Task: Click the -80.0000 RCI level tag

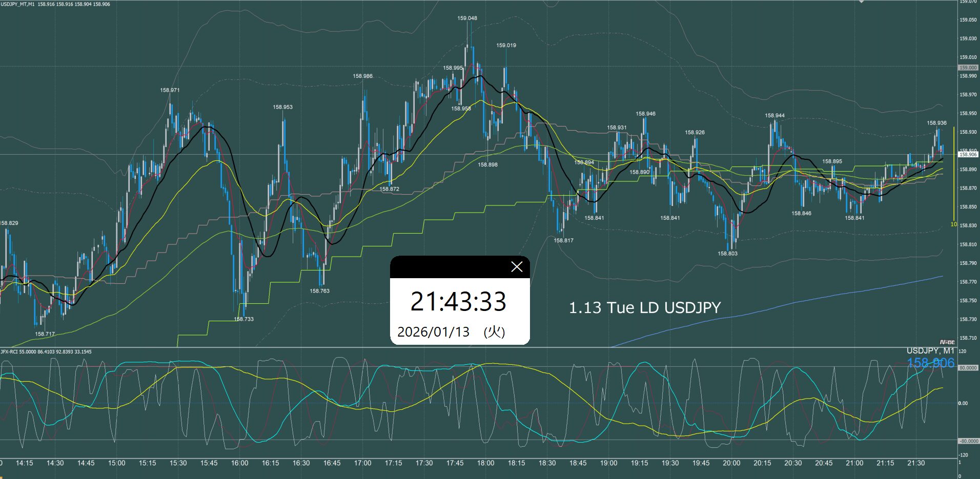Action: click(968, 441)
